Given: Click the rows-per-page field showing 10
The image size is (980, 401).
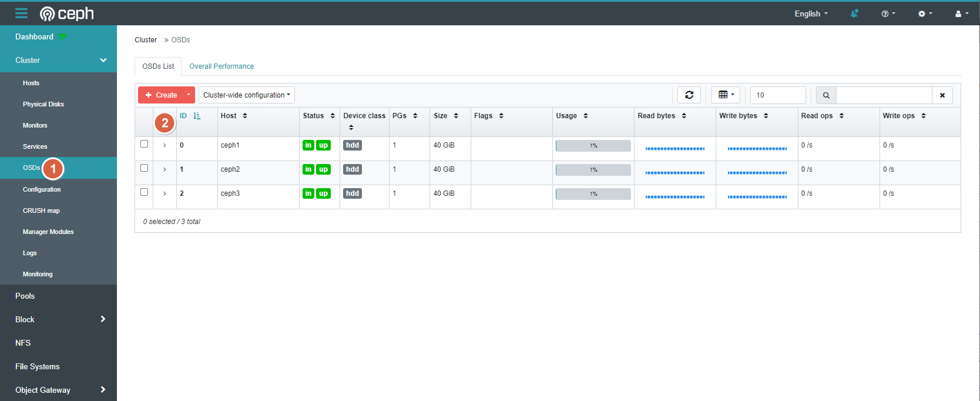Looking at the screenshot, I should point(778,95).
